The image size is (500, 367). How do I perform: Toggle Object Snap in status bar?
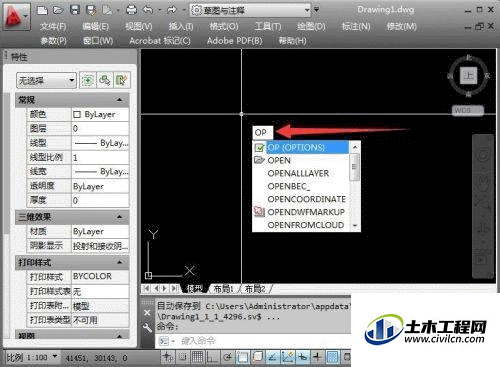pos(243,357)
